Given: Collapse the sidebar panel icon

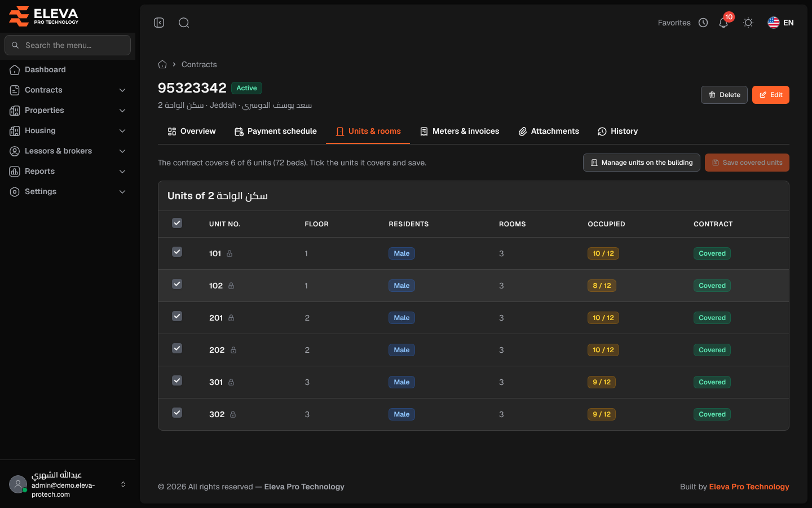Looking at the screenshot, I should (159, 23).
